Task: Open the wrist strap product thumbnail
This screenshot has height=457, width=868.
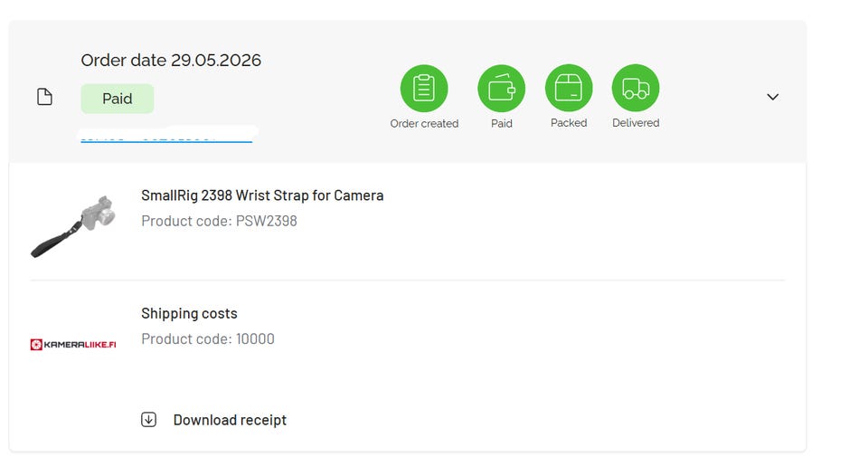Action: coord(73,226)
